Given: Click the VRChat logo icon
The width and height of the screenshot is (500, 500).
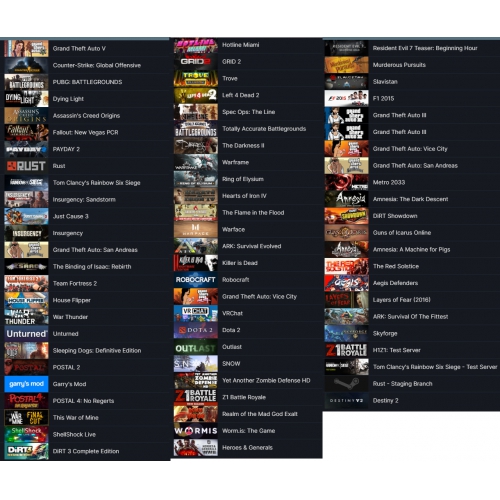Looking at the screenshot, I should point(196,313).
